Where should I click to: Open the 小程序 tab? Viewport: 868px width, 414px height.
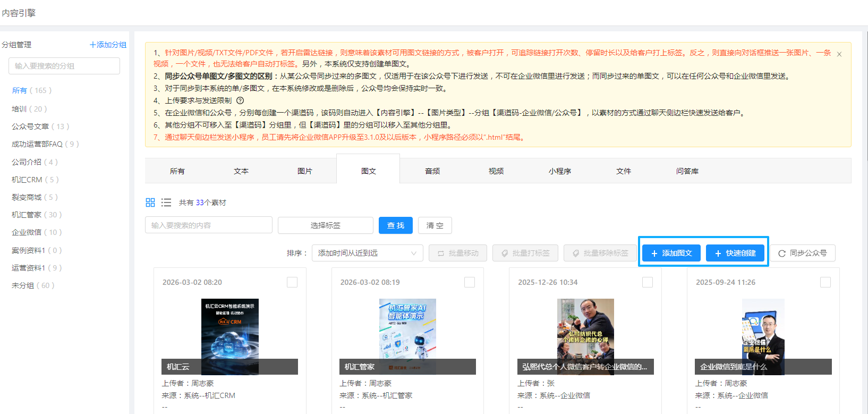[559, 171]
